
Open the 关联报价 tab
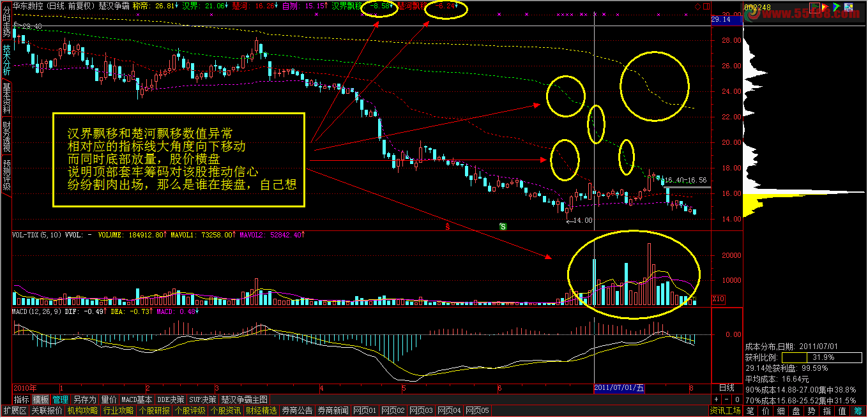(47, 411)
